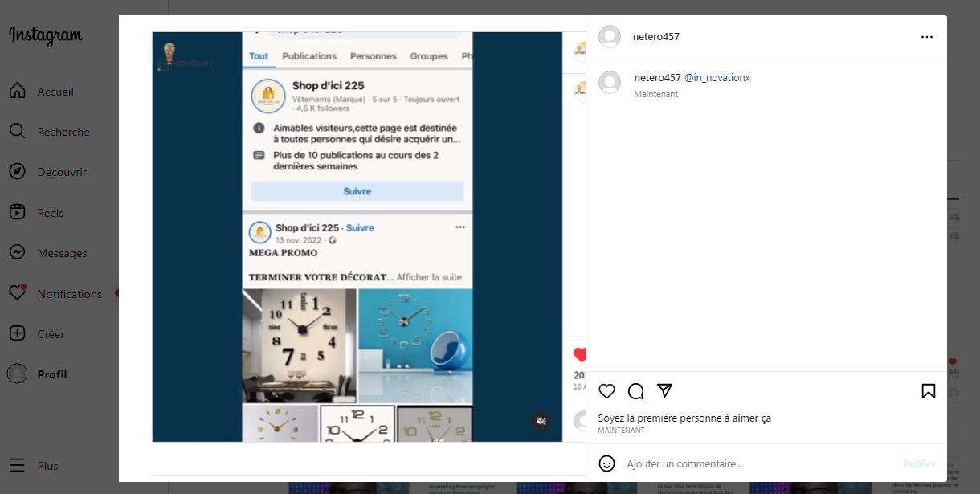Screen dimensions: 980x494
Task: Go to Accueil in sidebar
Action: [x=55, y=92]
